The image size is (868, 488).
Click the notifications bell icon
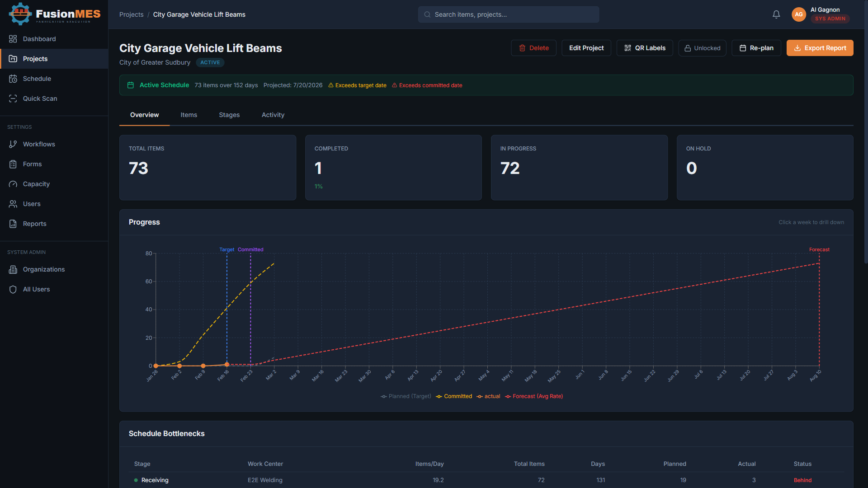pyautogui.click(x=776, y=14)
